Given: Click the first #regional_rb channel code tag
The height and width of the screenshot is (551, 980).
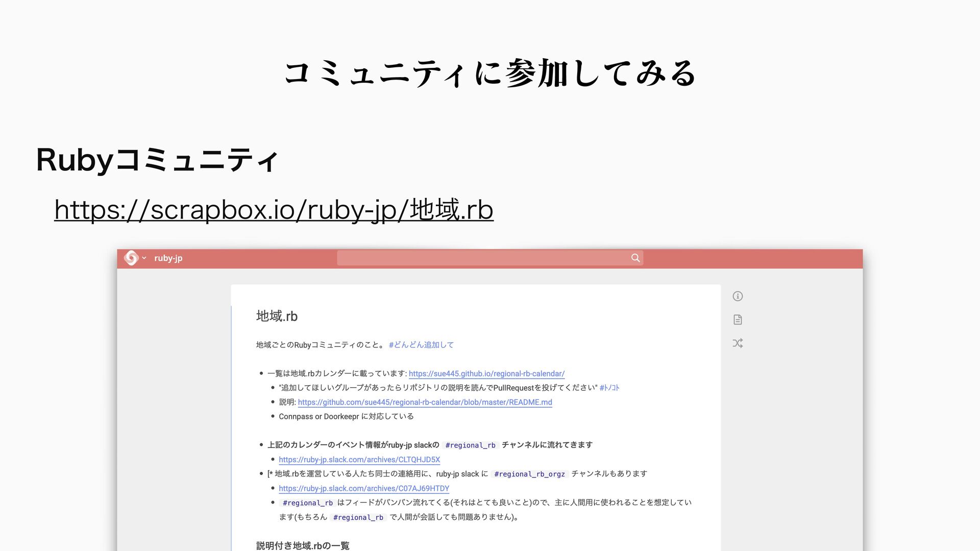Looking at the screenshot, I should tap(470, 445).
